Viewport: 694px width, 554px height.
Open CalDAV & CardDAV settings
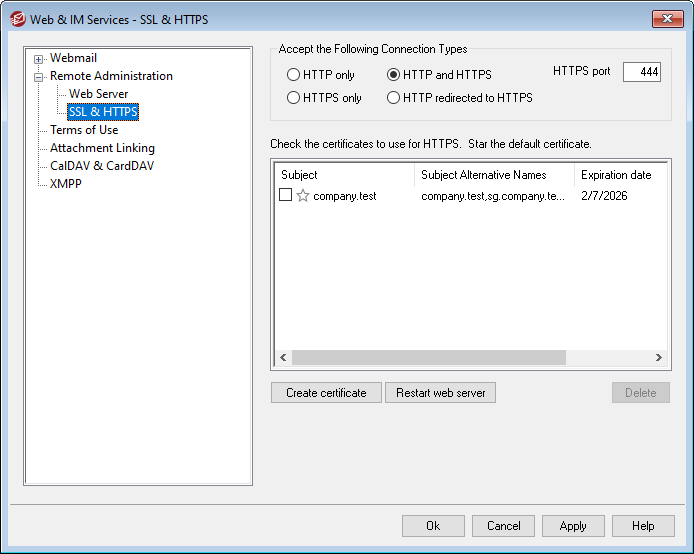click(102, 166)
